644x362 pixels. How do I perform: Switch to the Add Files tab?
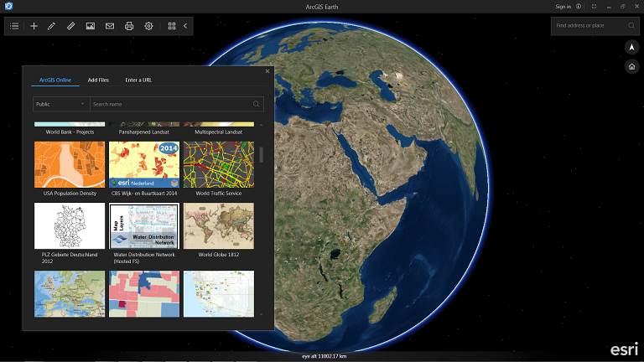pyautogui.click(x=98, y=80)
